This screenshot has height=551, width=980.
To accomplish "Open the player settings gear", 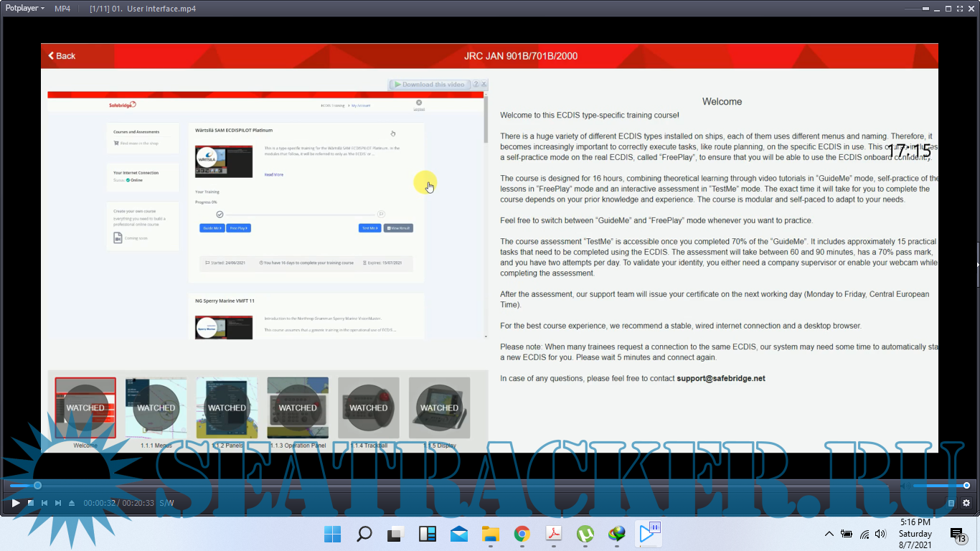I will pos(966,503).
